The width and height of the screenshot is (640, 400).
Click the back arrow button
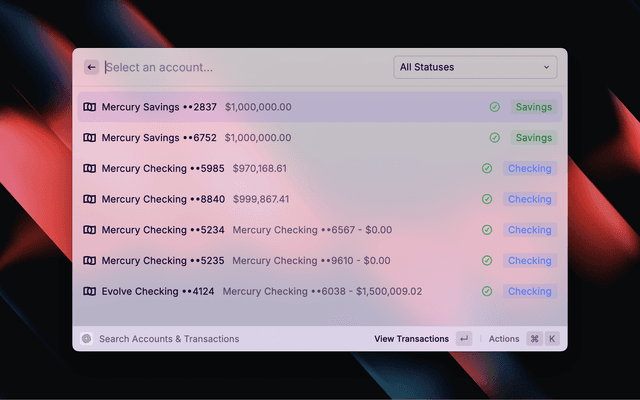pyautogui.click(x=91, y=67)
